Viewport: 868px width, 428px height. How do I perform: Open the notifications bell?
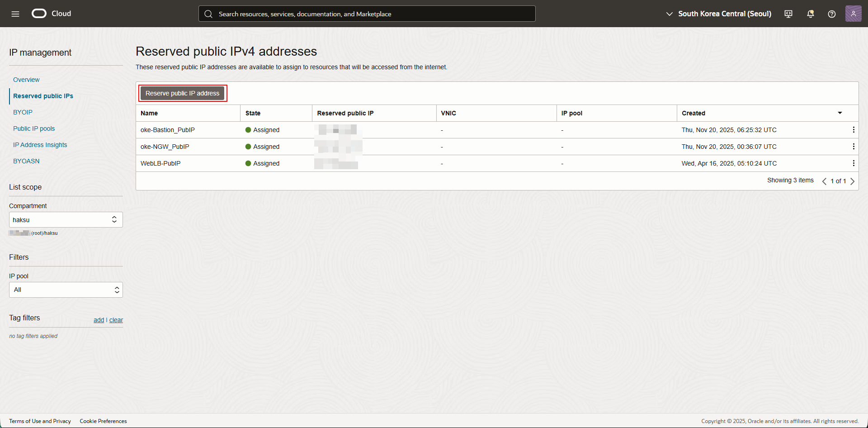point(810,14)
